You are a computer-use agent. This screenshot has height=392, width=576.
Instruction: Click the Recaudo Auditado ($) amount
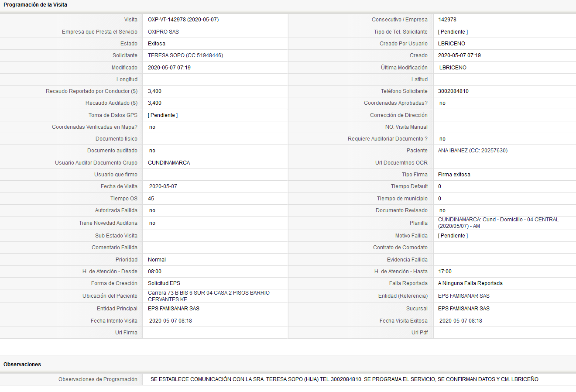click(154, 103)
